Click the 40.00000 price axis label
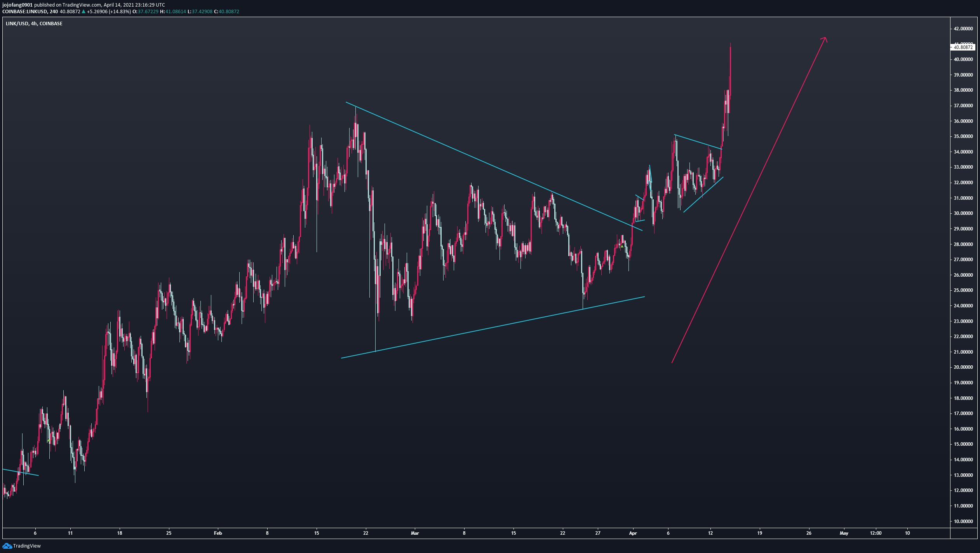This screenshot has height=553, width=980. click(963, 59)
